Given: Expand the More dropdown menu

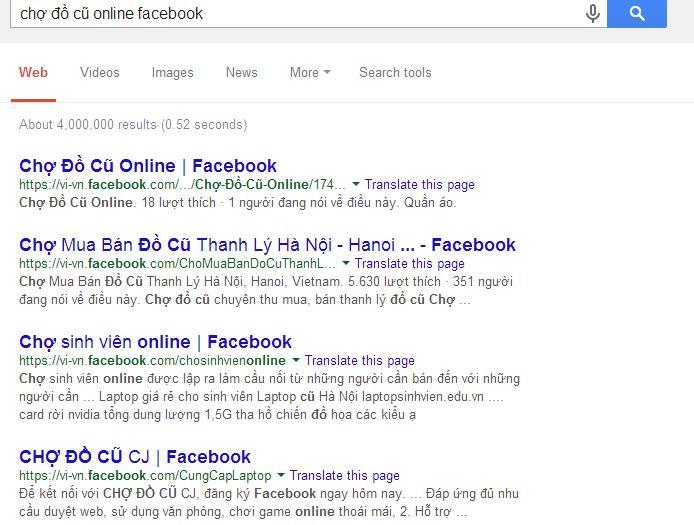Looking at the screenshot, I should 309,72.
